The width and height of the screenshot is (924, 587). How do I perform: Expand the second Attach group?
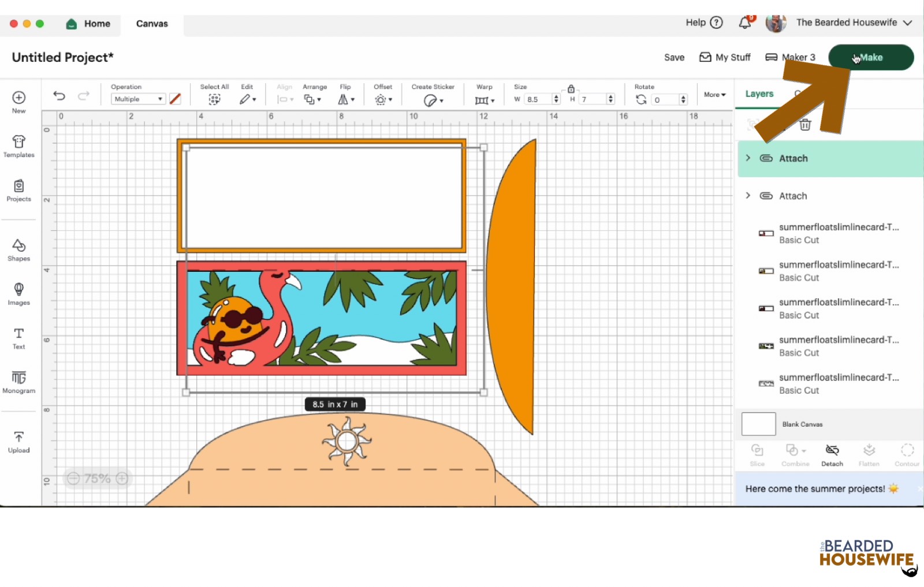748,196
